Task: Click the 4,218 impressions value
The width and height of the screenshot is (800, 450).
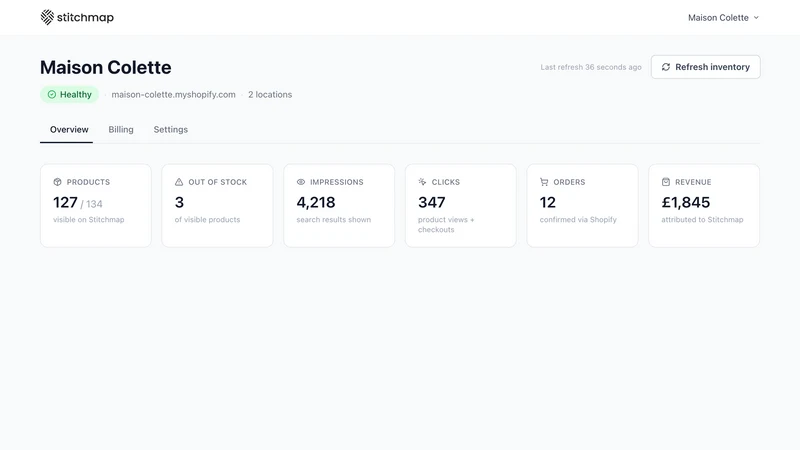Action: pyautogui.click(x=316, y=203)
